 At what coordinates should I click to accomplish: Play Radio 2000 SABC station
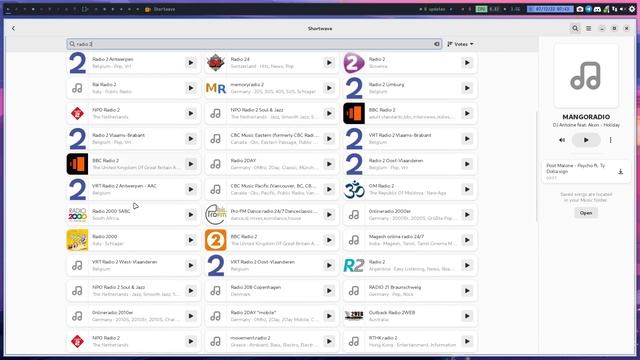tap(191, 215)
